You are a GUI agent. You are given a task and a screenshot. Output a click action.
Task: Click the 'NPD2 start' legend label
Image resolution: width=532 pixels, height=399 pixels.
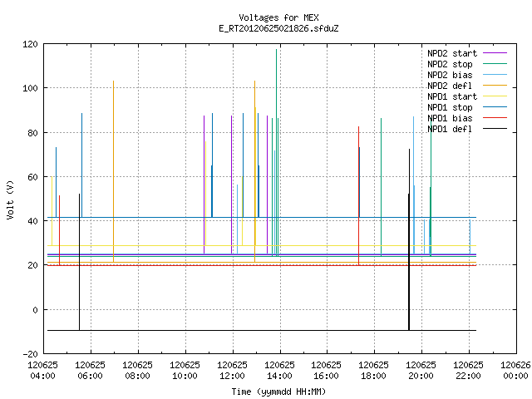pos(452,53)
